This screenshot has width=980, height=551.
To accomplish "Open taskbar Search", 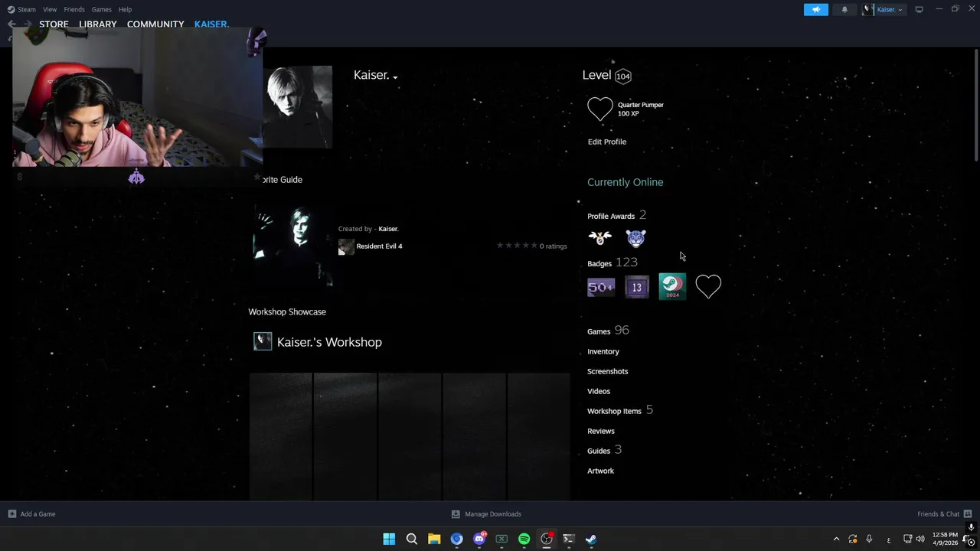I will click(x=412, y=539).
